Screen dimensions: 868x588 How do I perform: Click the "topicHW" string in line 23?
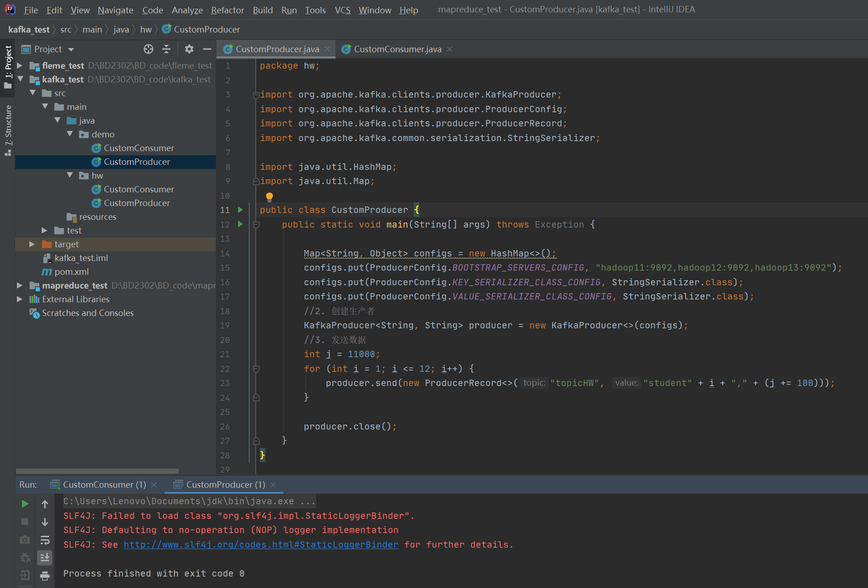click(x=574, y=383)
